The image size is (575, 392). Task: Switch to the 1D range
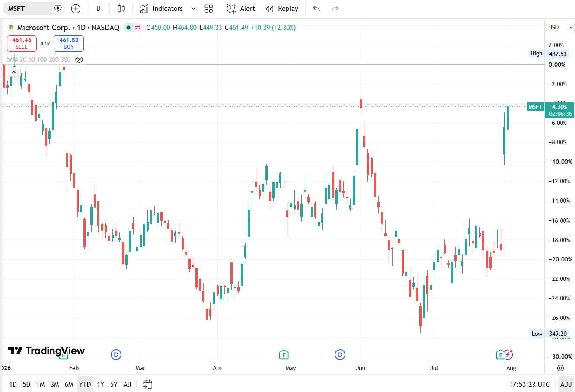(x=13, y=384)
